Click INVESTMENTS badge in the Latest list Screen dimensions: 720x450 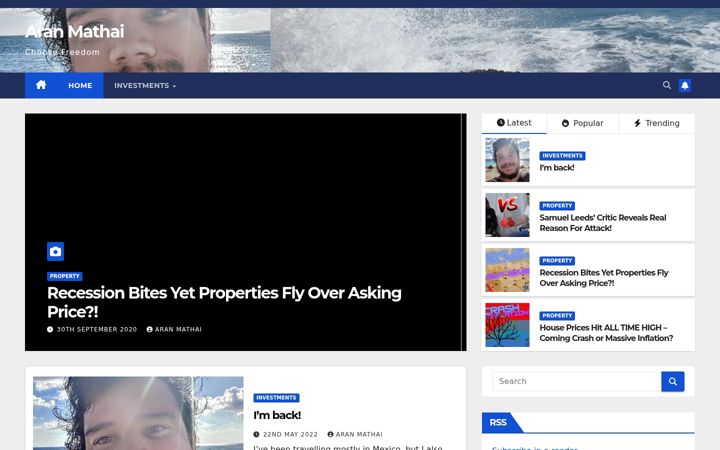pos(562,156)
